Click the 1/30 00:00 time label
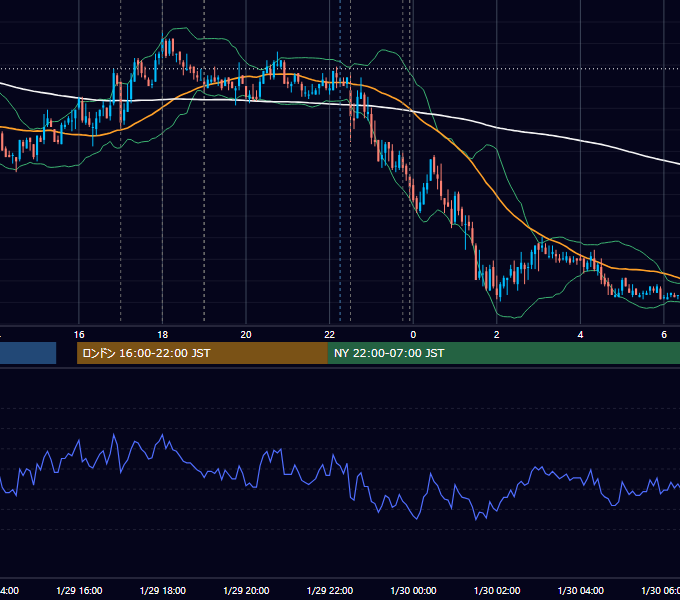The height and width of the screenshot is (600, 680). [x=413, y=590]
